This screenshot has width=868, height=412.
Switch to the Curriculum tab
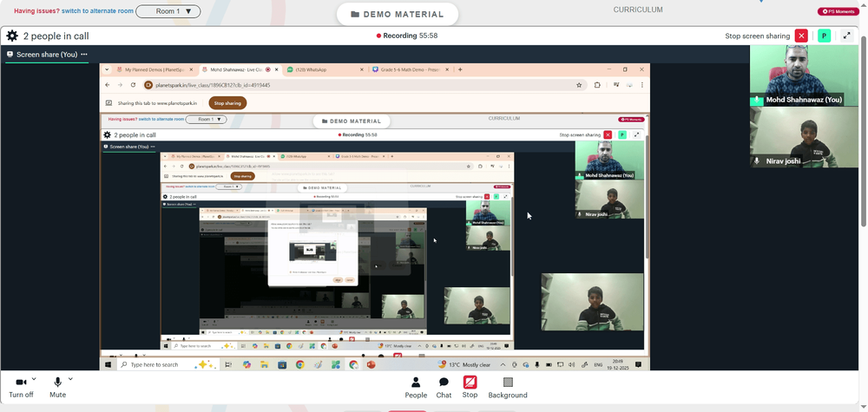[638, 10]
